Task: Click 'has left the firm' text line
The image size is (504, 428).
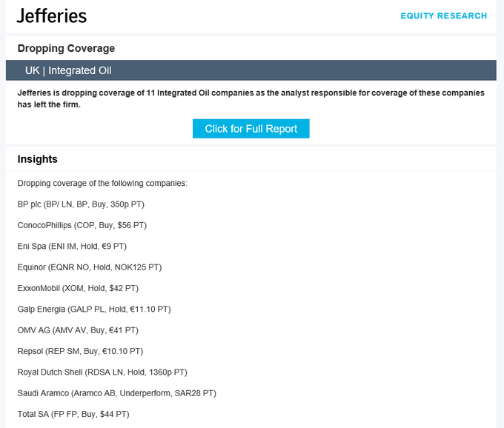Action: [x=49, y=104]
